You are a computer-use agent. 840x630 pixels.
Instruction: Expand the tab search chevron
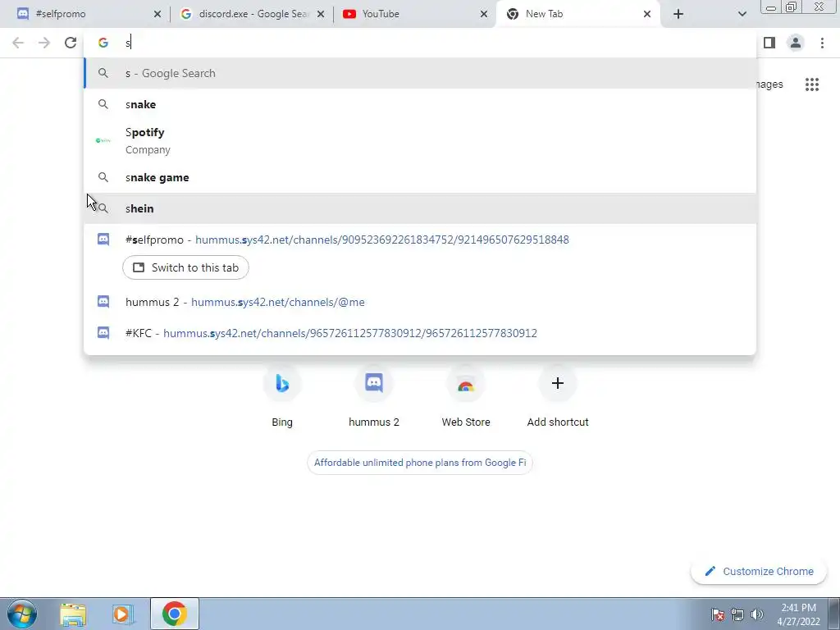742,14
